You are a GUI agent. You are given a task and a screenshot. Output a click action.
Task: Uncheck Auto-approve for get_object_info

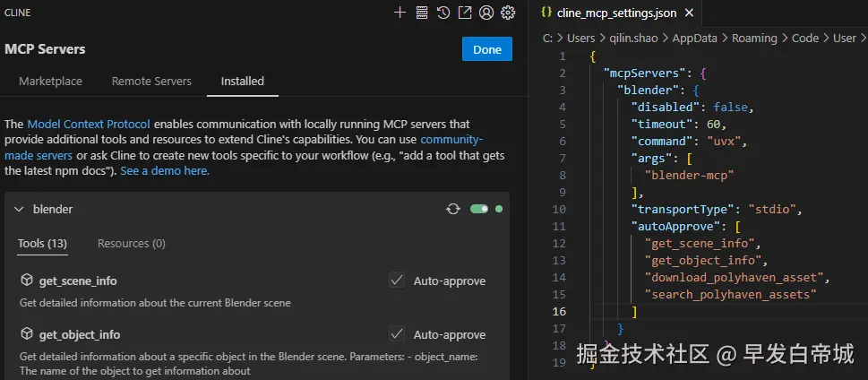pos(397,334)
